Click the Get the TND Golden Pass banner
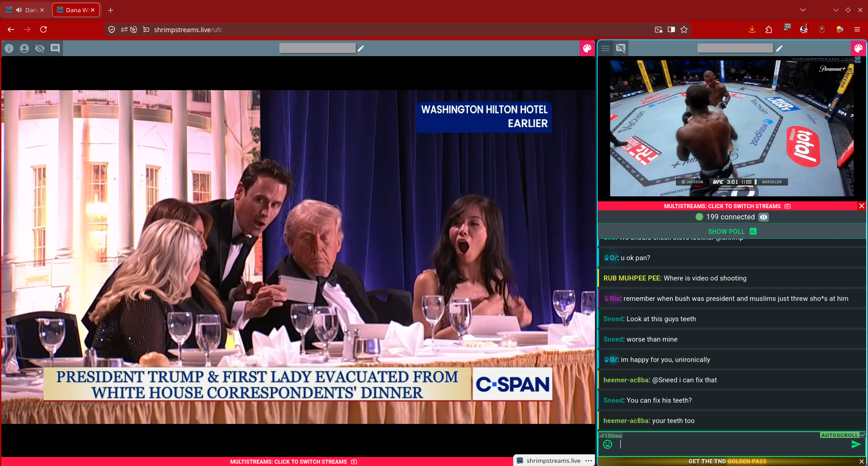This screenshot has height=466, width=868. (x=727, y=461)
